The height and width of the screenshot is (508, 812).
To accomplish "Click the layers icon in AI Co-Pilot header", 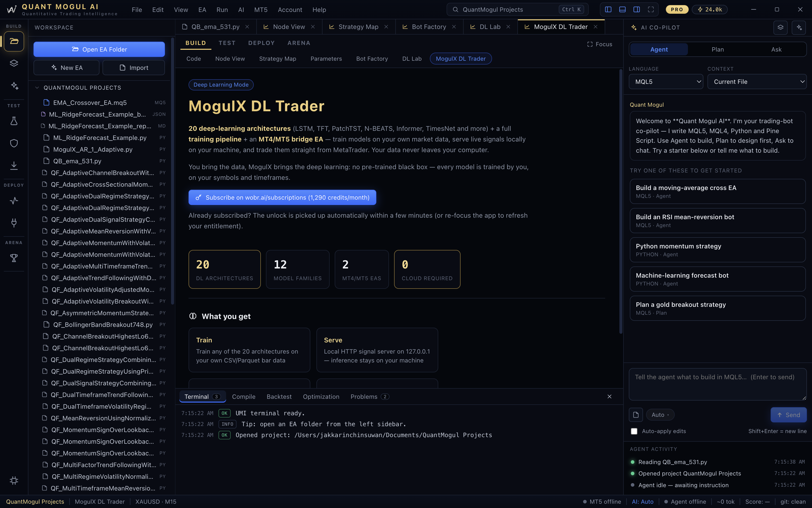I will point(781,27).
